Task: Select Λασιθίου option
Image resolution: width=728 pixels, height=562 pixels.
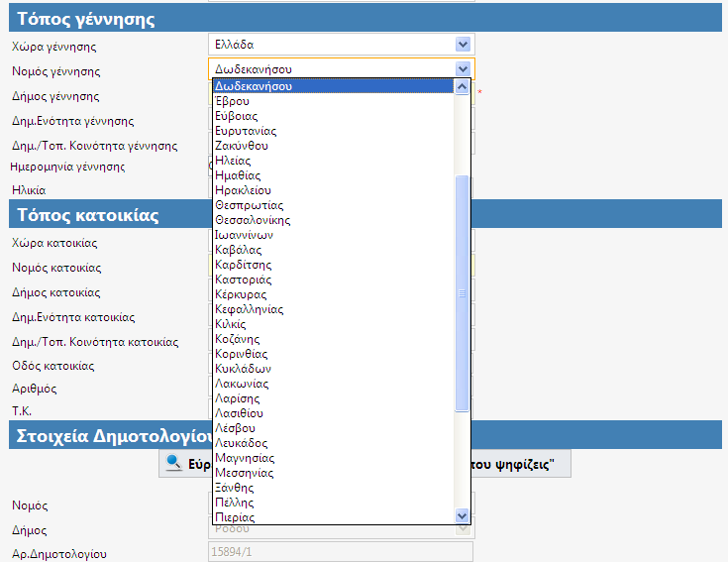Action: tap(333, 413)
